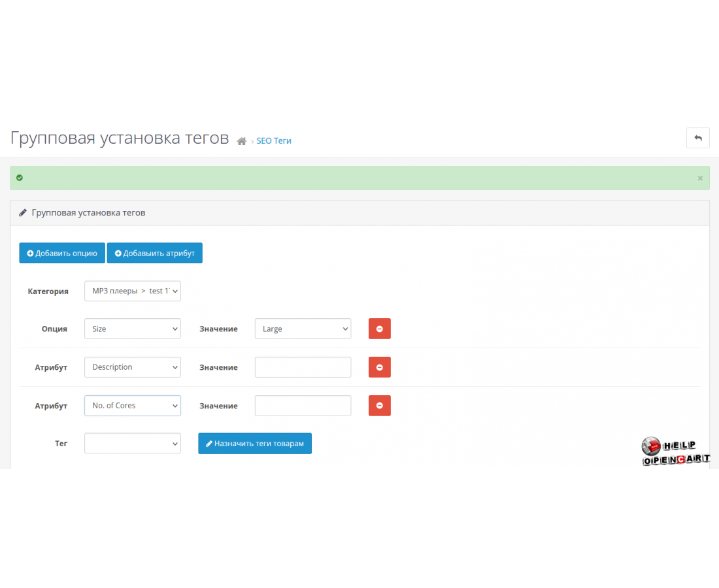Screen dimensions: 719x588
Task: Open the Атрибут dropdown showing Description
Action: click(x=133, y=367)
